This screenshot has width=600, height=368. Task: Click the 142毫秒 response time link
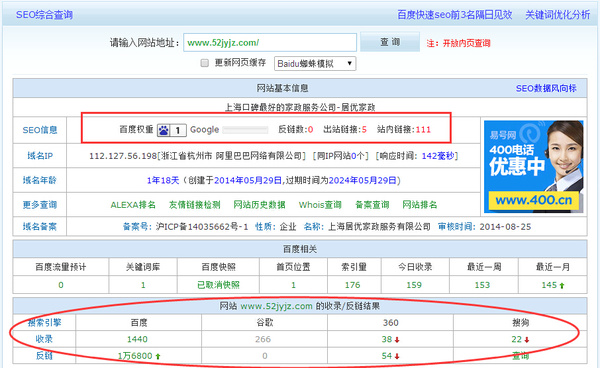pos(438,156)
